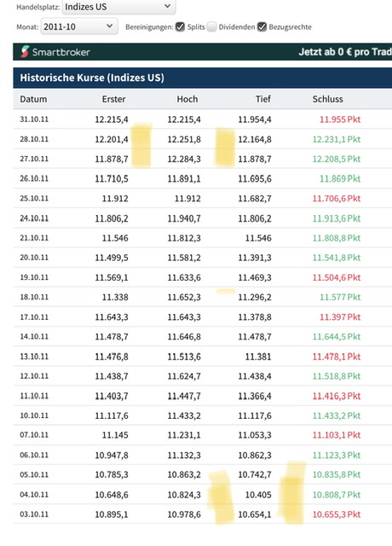Toggle the Splits checkbox
392x546 pixels.
click(180, 26)
